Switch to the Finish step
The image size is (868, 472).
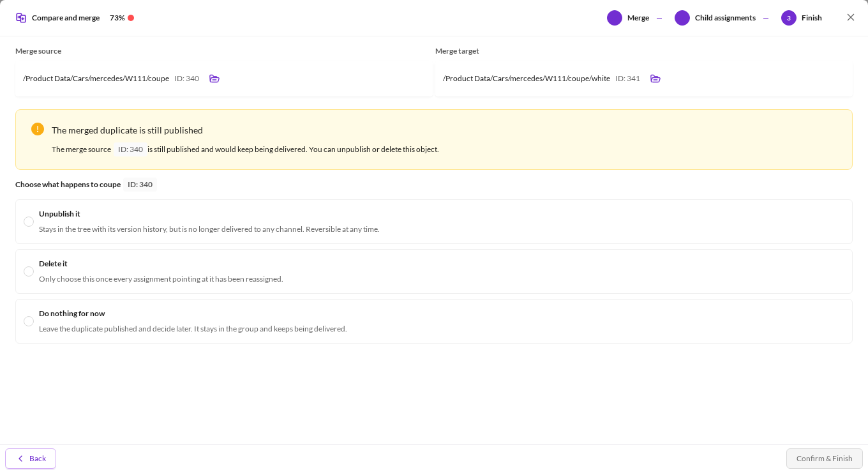click(802, 18)
